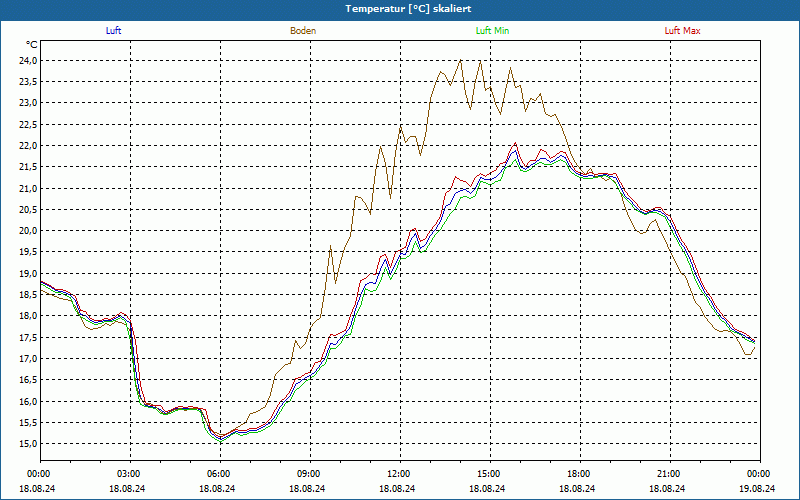800x500 pixels.
Task: Click the 12:00 time axis label
Action: [397, 474]
